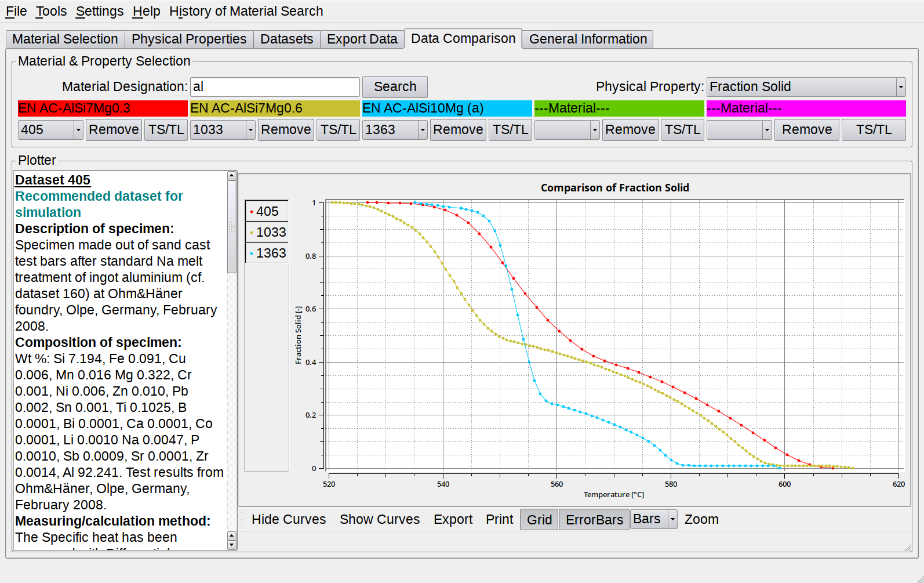Click Export in the plotter toolbar
Screen dimensions: 924x583
[453, 520]
